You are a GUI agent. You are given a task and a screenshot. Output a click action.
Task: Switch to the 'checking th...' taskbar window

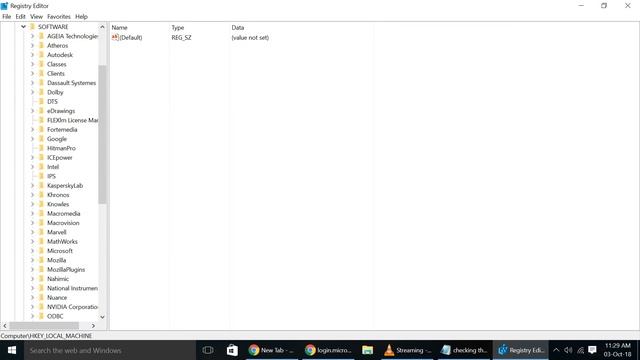point(464,350)
